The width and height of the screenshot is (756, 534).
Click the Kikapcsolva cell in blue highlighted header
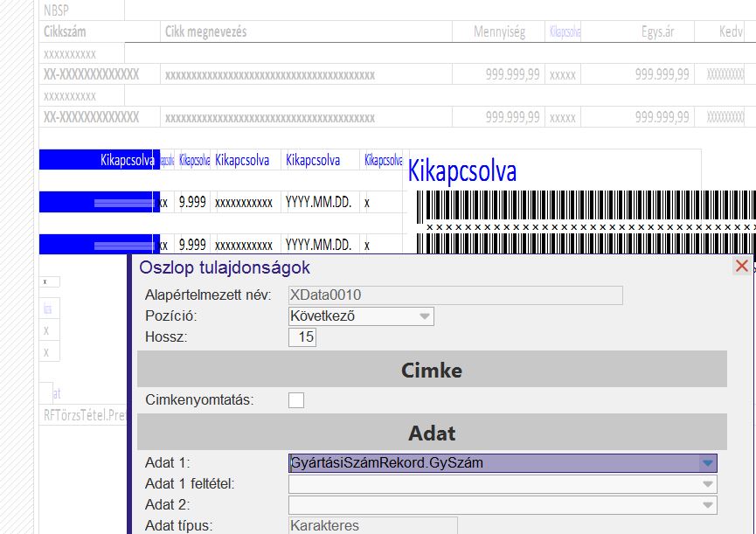[100, 160]
